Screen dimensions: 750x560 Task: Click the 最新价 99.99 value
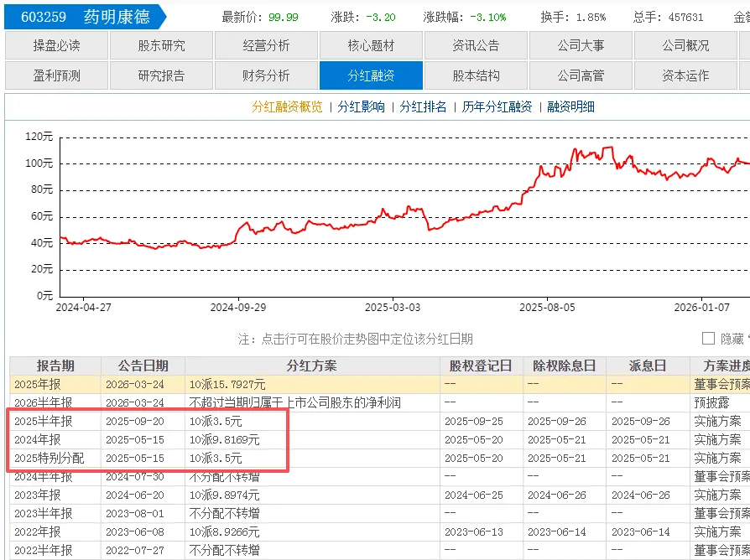point(284,18)
